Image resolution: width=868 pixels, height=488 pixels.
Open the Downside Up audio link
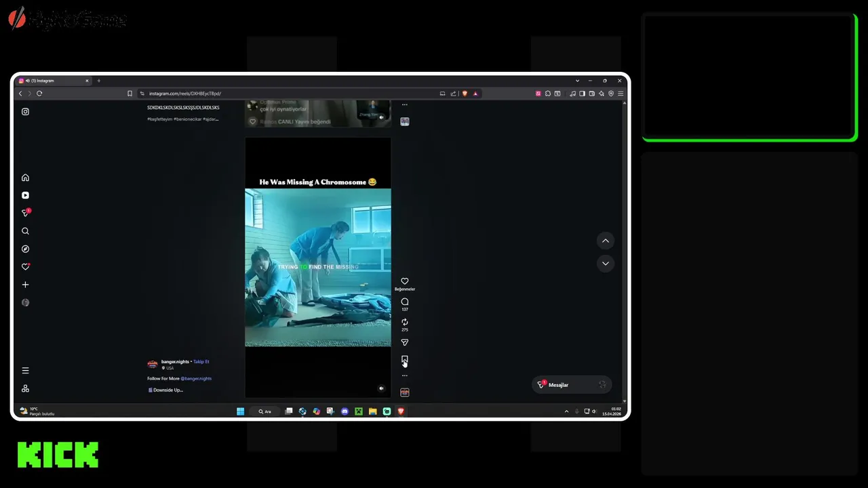165,390
